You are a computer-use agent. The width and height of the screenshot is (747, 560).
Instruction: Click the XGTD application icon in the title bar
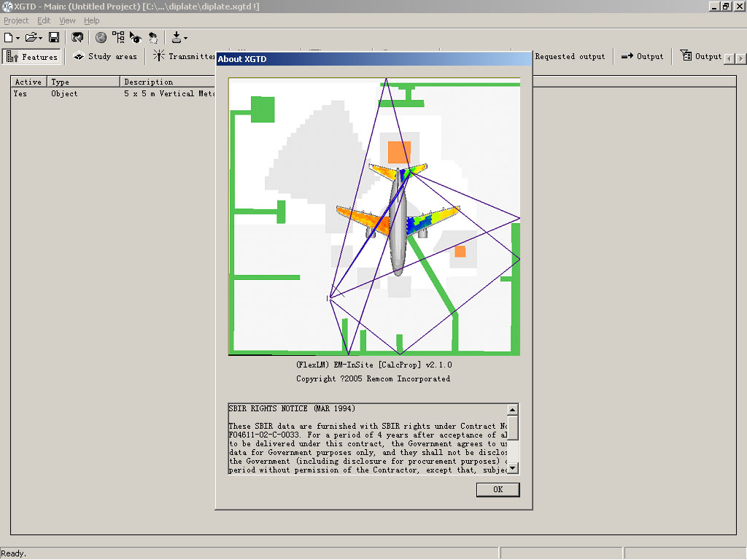(7, 7)
